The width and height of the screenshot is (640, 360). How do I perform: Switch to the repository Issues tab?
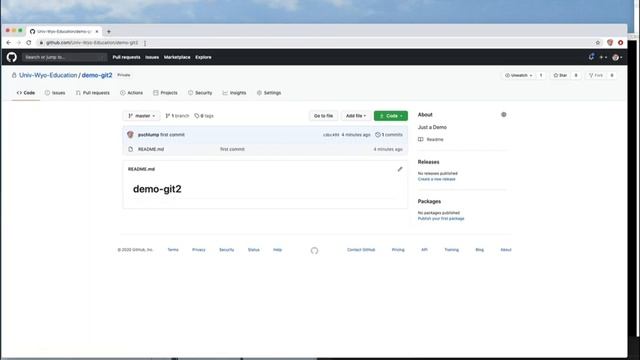point(55,93)
